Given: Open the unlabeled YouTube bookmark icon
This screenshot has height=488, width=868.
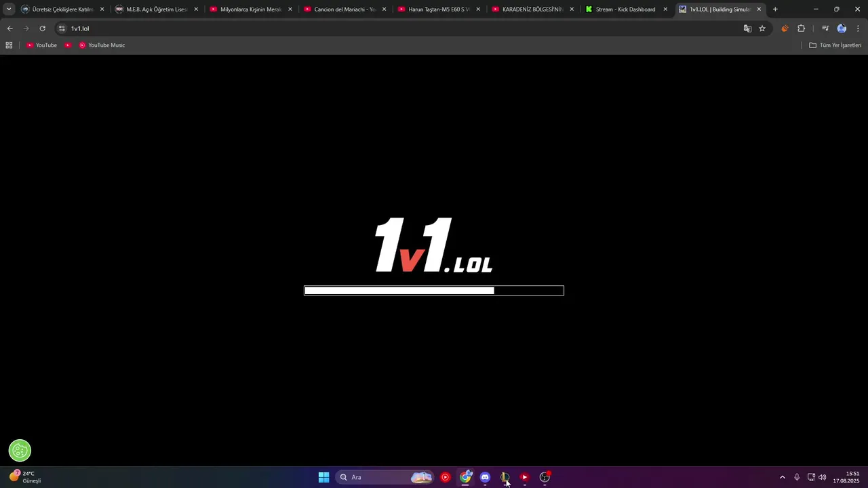Looking at the screenshot, I should pyautogui.click(x=68, y=45).
